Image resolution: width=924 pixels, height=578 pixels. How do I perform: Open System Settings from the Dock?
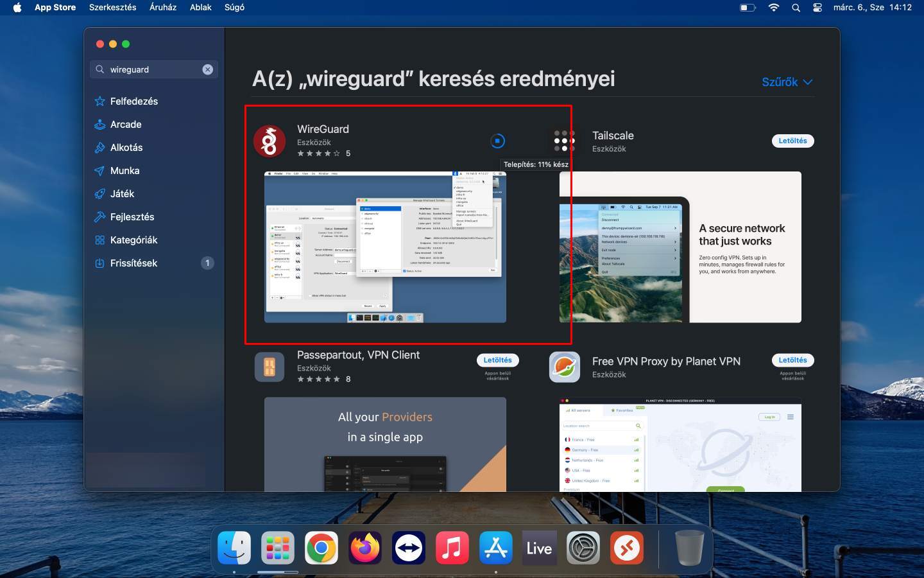tap(583, 548)
